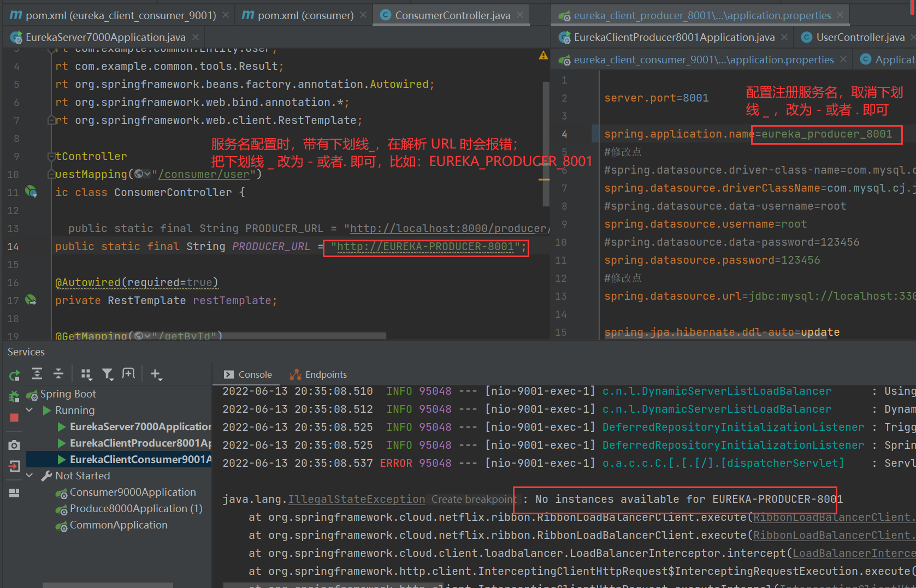Image resolution: width=916 pixels, height=588 pixels.
Task: Stop the running service with the red square
Action: tap(14, 418)
